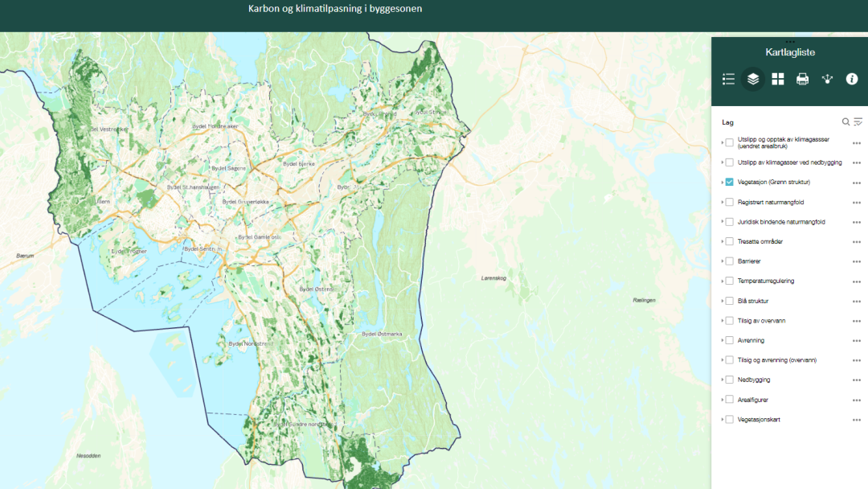Check the Blå struktur layer
868x489 pixels.
coord(730,301)
